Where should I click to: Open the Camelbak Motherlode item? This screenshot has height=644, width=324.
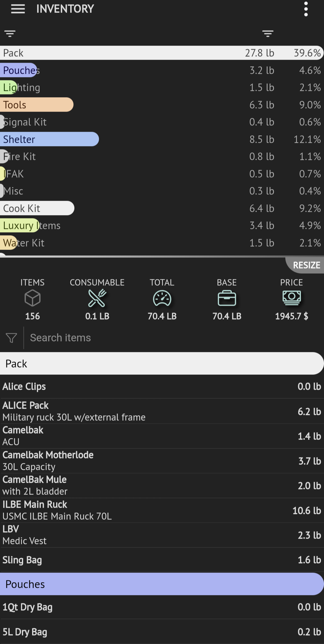[x=162, y=461]
